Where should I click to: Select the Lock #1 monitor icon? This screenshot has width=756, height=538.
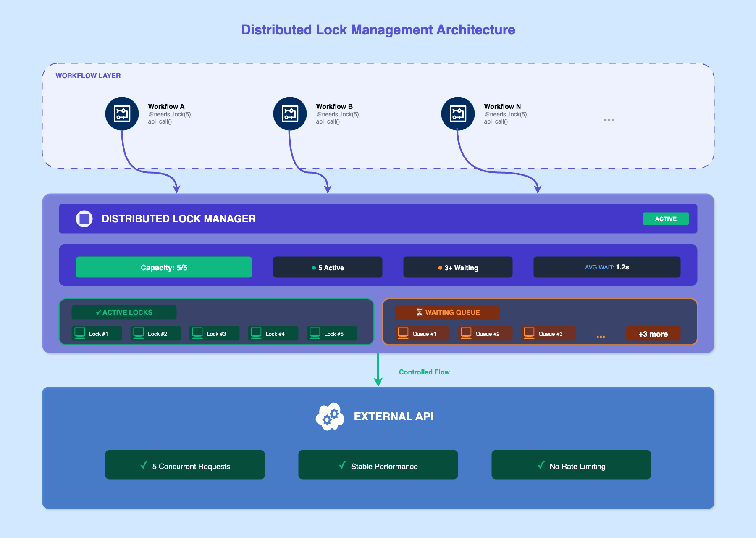tap(80, 333)
